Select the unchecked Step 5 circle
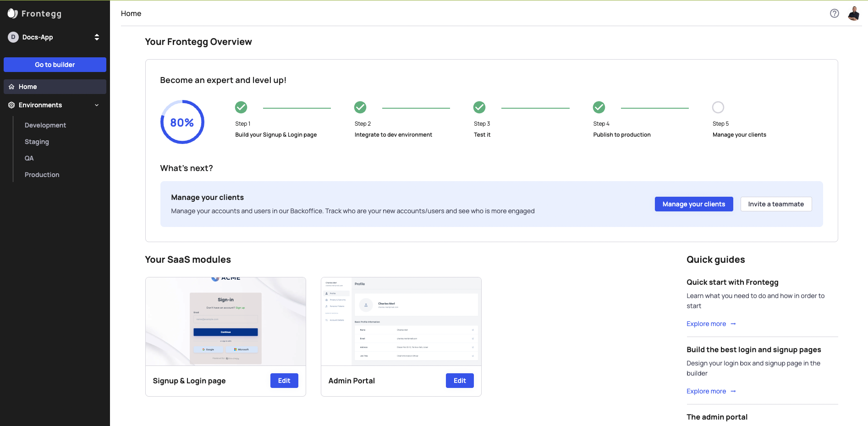This screenshot has height=426, width=868. [x=718, y=107]
